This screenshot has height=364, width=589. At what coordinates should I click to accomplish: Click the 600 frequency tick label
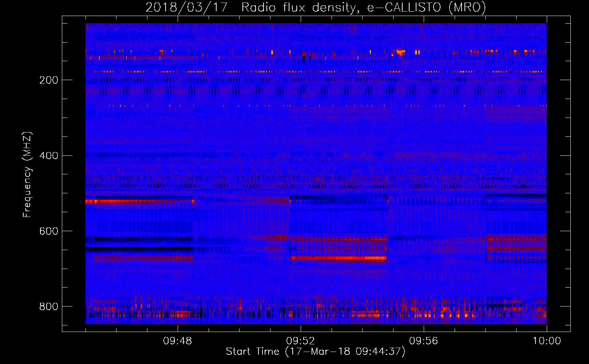pos(49,231)
